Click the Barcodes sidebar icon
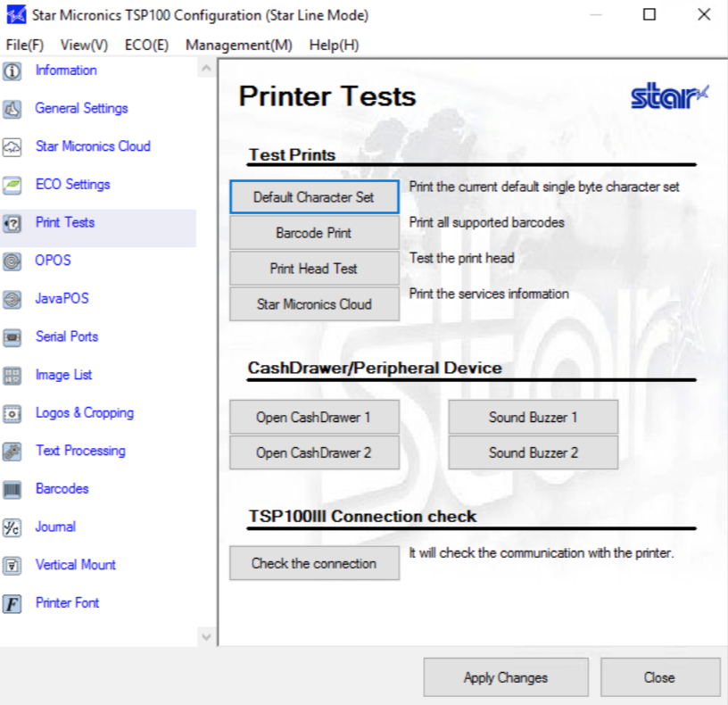 12,490
